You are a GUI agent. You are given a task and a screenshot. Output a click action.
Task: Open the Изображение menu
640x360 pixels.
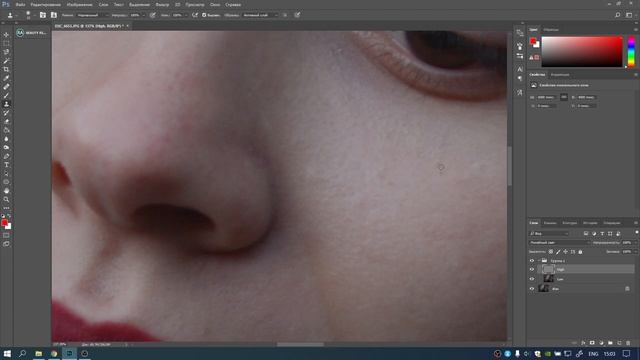pyautogui.click(x=80, y=4)
